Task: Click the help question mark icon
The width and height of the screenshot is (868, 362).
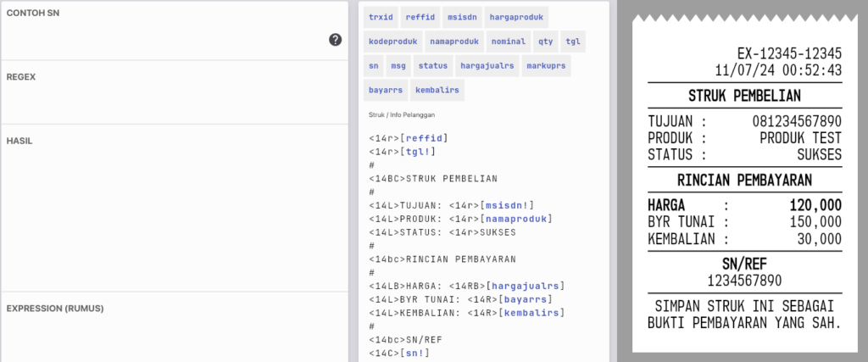Action: click(x=336, y=39)
